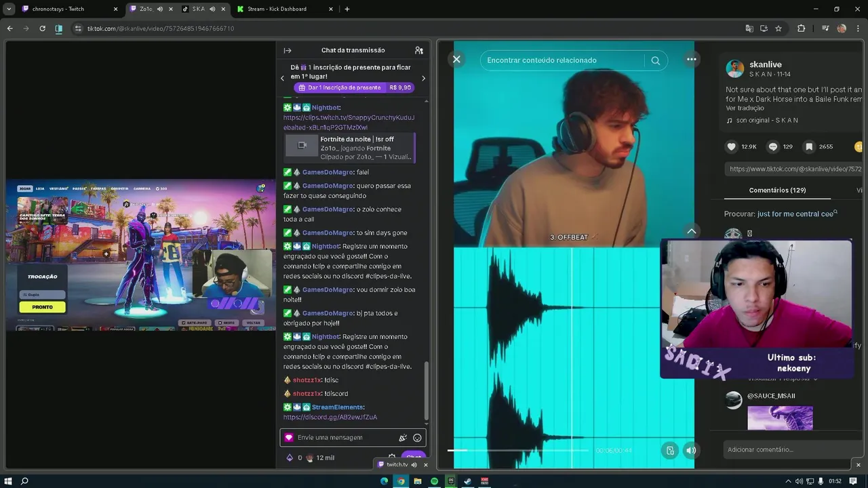Bookmark this page with star icon
Image resolution: width=868 pixels, height=488 pixels.
(x=778, y=28)
